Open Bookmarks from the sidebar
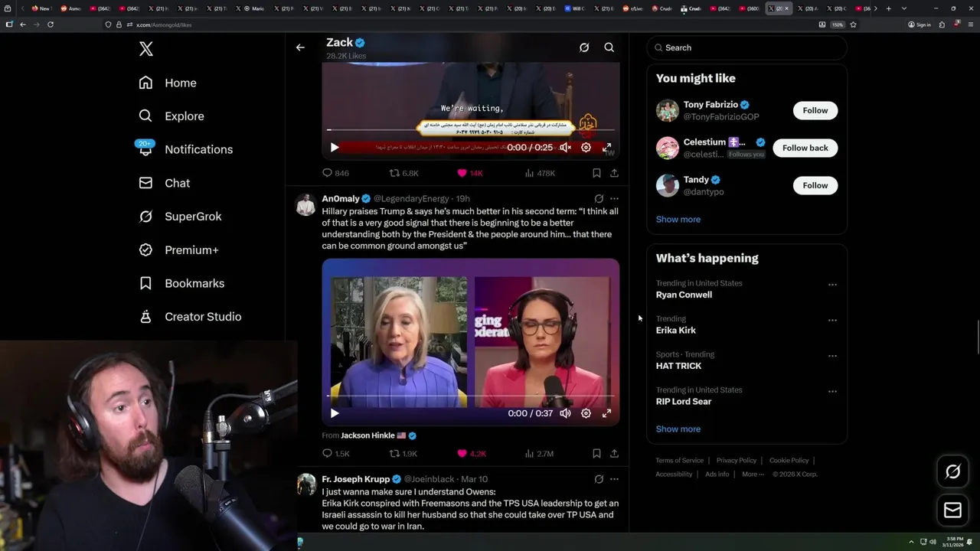The image size is (980, 551). (181, 283)
